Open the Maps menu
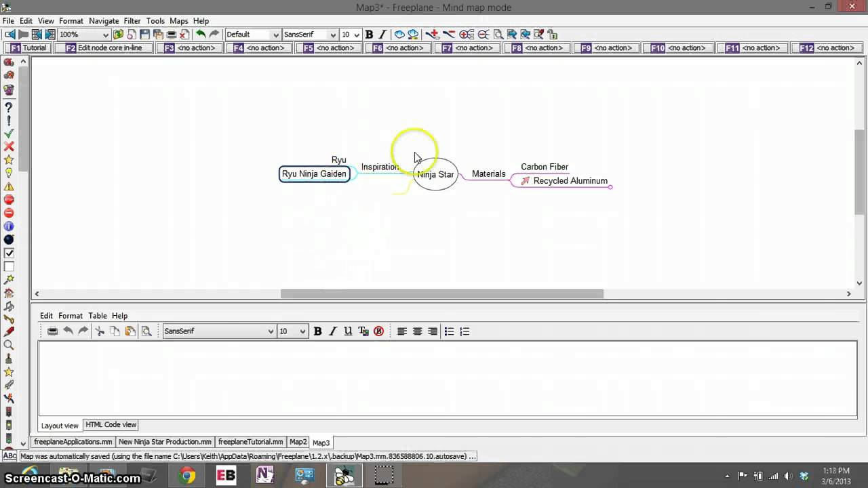The height and width of the screenshot is (488, 868). click(179, 21)
